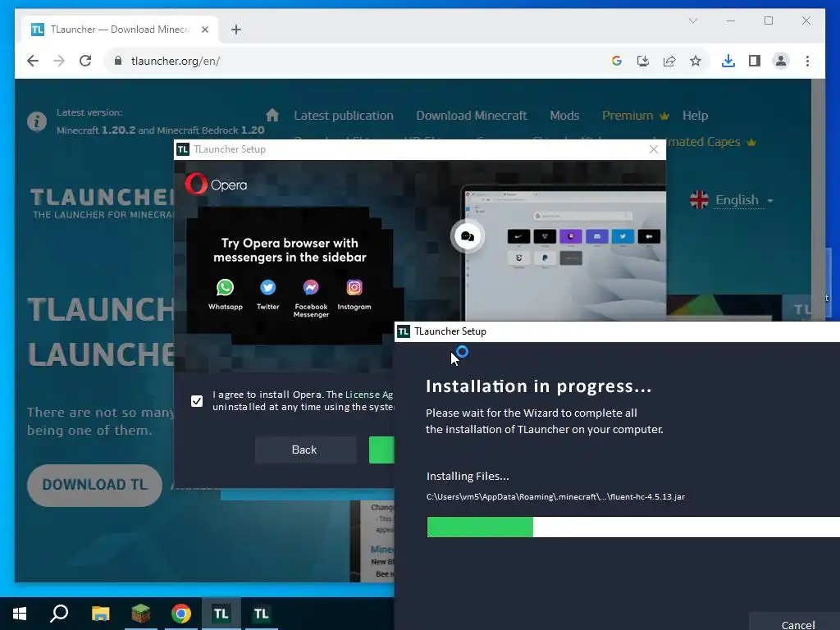This screenshot has height=630, width=840.
Task: Click the DOWNLOAD TL button
Action: [x=95, y=485]
